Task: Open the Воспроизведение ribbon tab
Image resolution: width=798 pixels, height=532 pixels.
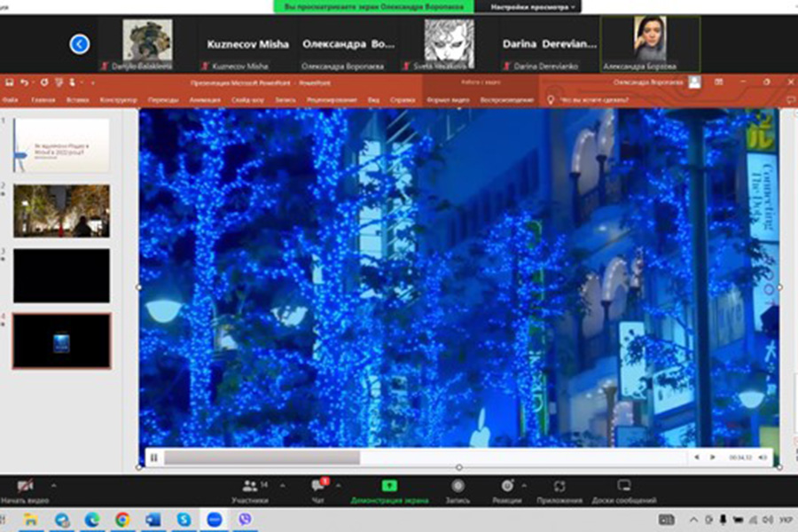Action: 507,100
